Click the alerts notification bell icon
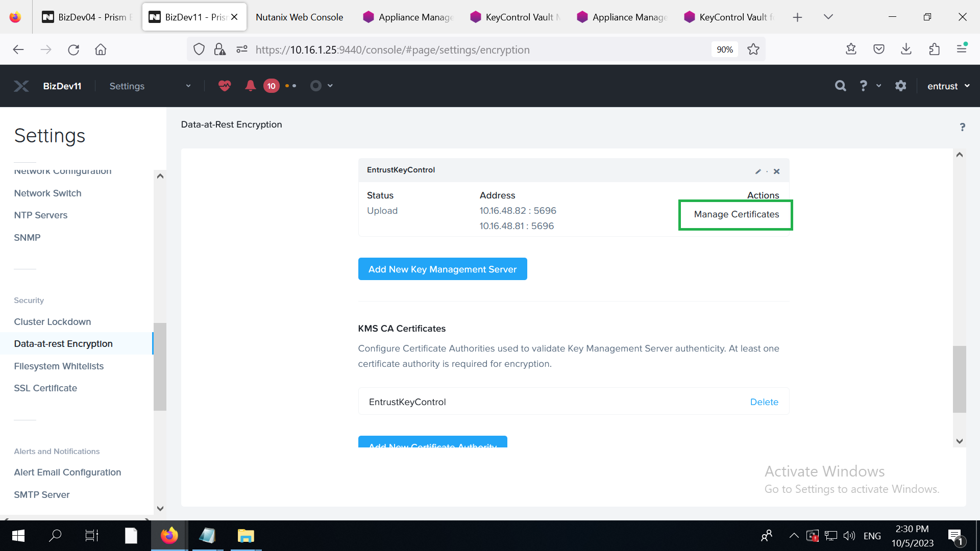 250,86
